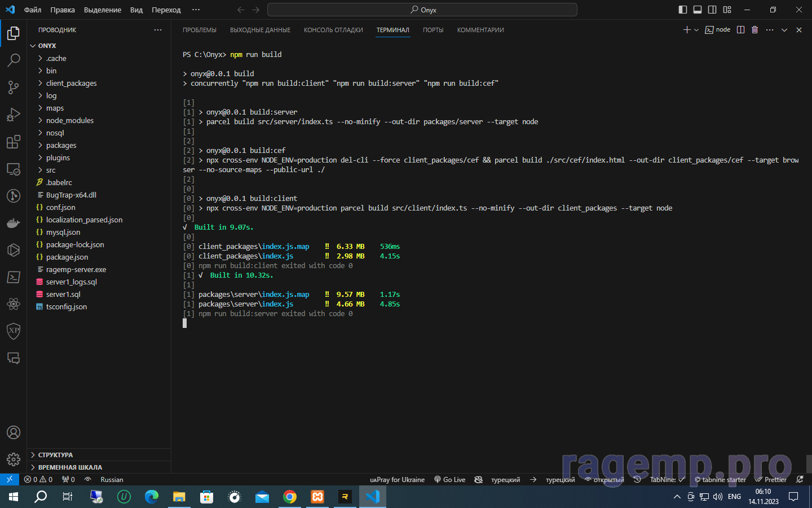
Task: Split the terminal panel
Action: [x=740, y=30]
